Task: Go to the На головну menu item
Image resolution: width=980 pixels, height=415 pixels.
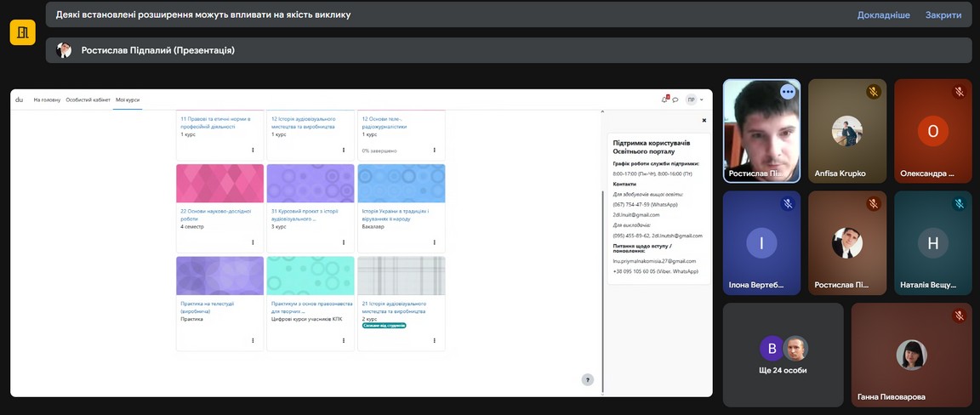Action: coord(47,99)
